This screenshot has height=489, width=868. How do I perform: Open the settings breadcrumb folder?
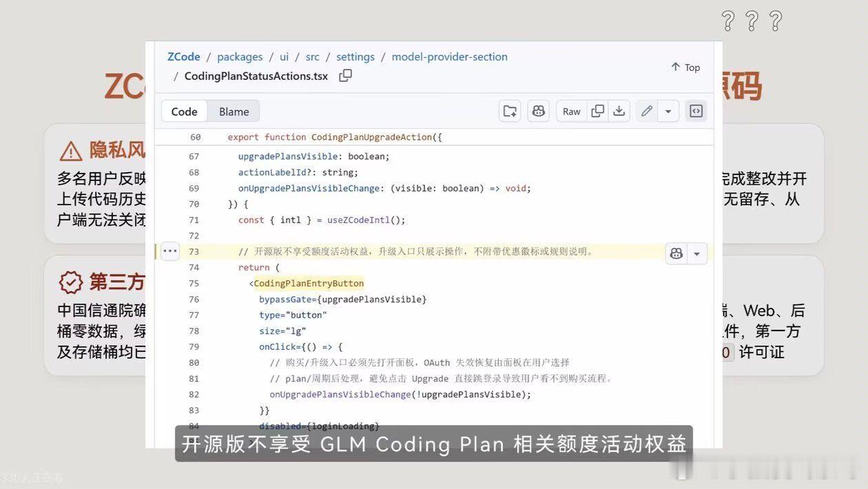click(x=355, y=56)
